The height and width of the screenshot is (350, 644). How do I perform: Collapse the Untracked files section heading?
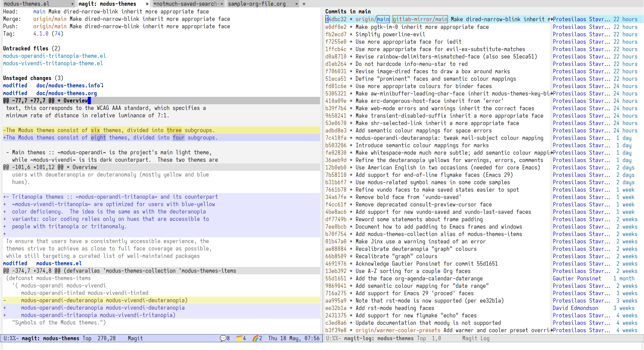[x=32, y=48]
